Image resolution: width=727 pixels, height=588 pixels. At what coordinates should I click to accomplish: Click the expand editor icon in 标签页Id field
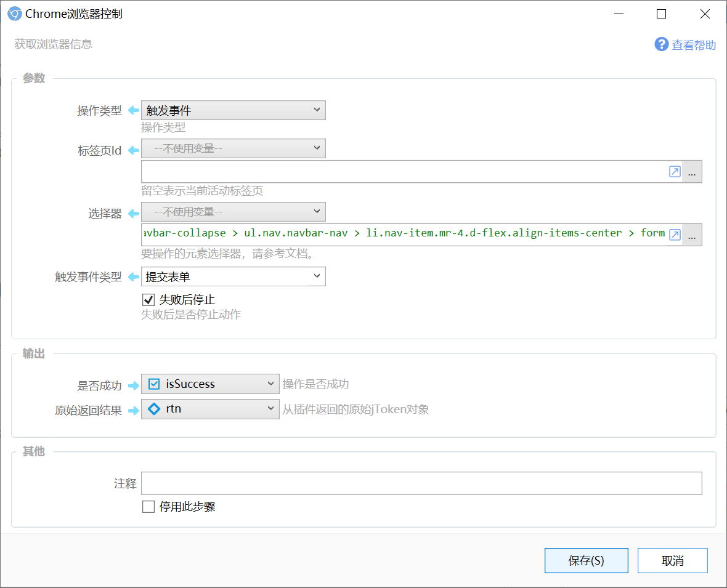[x=675, y=172]
